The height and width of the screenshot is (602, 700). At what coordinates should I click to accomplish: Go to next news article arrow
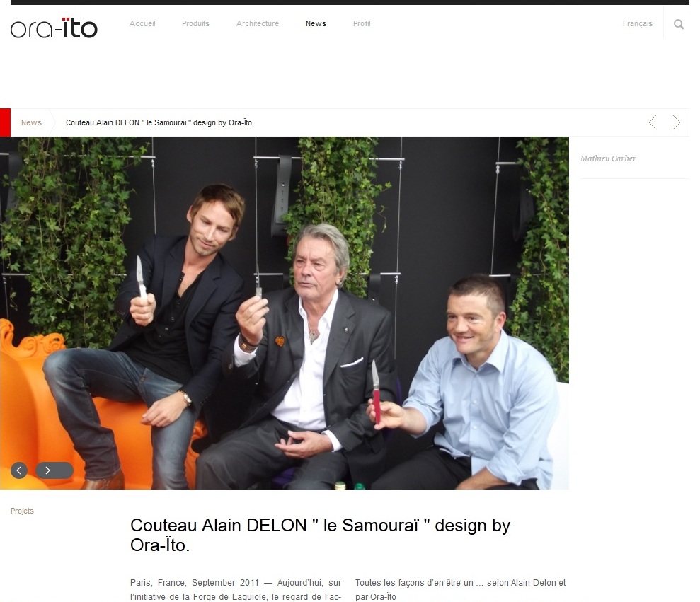coord(677,122)
